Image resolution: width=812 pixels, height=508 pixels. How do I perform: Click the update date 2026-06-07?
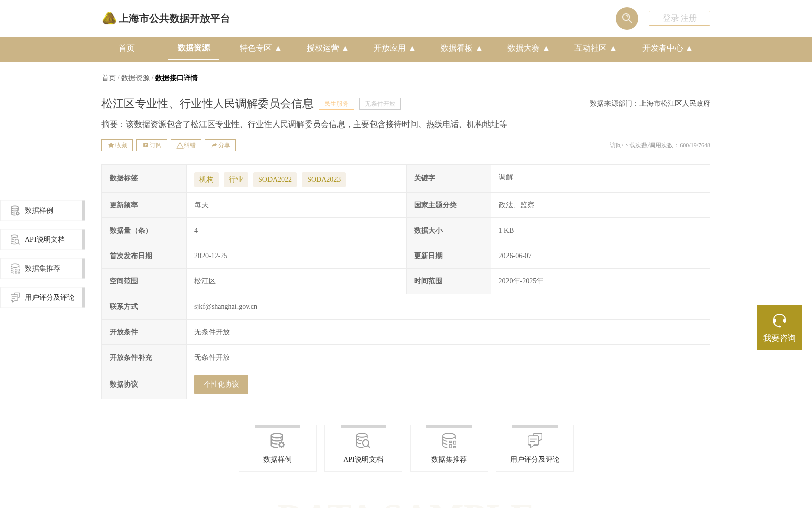[515, 256]
